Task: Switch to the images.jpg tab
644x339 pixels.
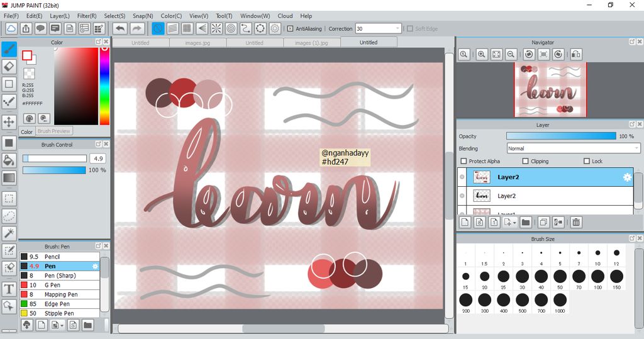Action: [x=197, y=43]
